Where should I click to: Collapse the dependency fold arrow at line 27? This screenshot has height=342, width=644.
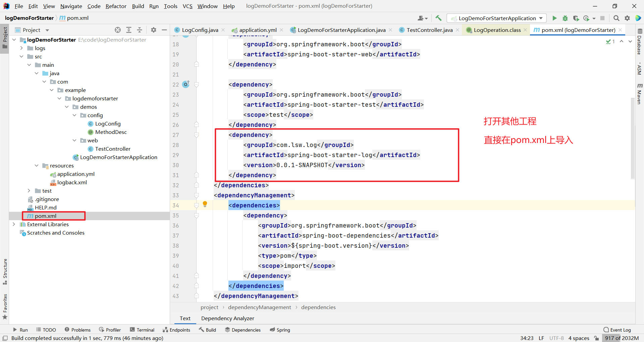point(197,135)
